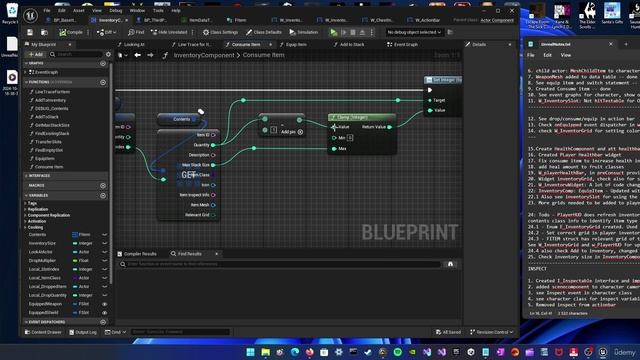The width and height of the screenshot is (640, 360).
Task: Add a new graph with plus icon
Action: click(x=103, y=64)
